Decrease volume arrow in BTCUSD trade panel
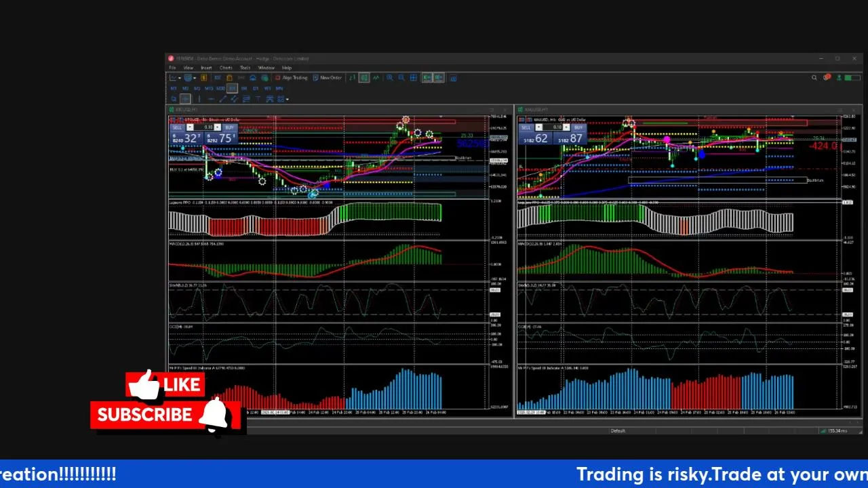 click(190, 127)
